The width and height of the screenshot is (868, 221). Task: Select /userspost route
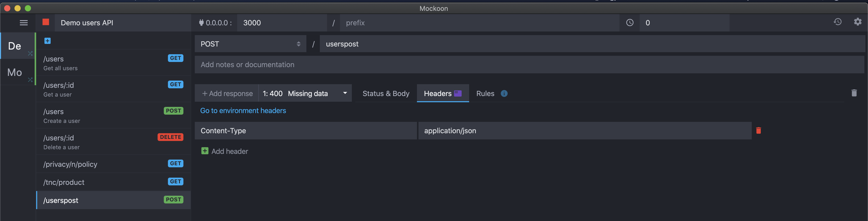[x=114, y=200]
